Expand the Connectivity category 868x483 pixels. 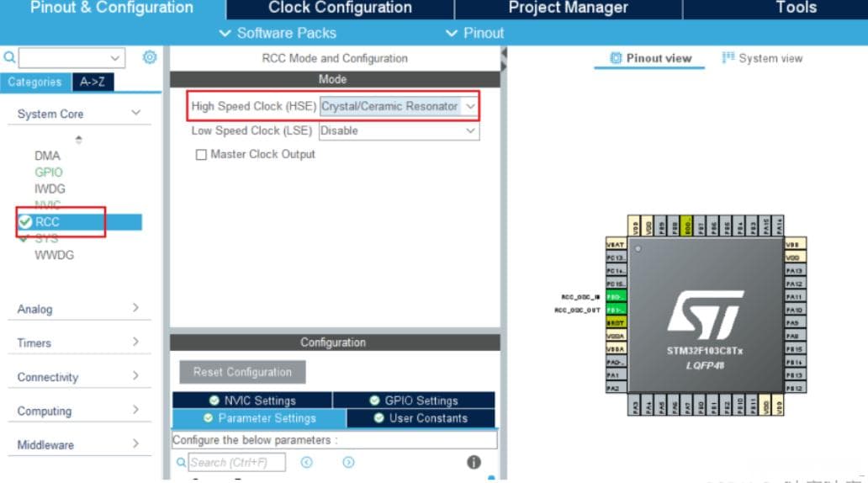coord(135,376)
